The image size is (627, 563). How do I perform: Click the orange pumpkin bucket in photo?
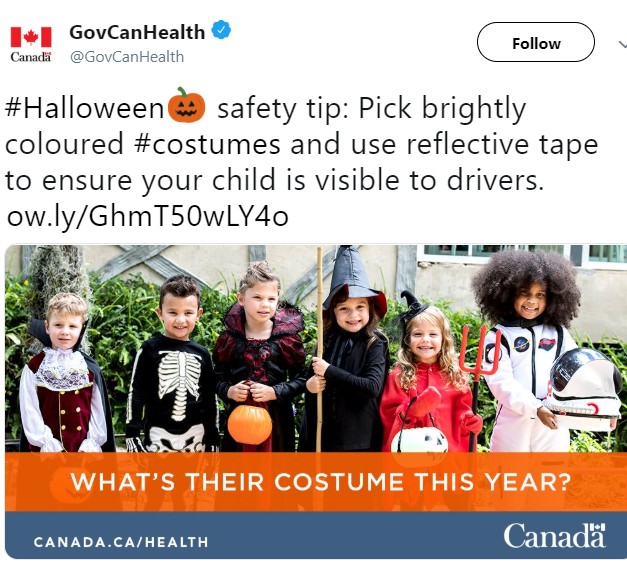click(250, 424)
